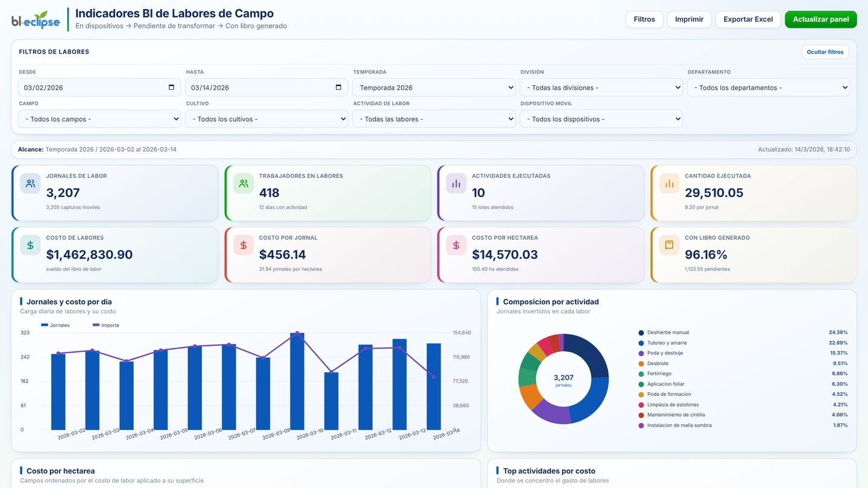Click the Jornales de Labor people icon
The height and width of the screenshot is (488, 868).
point(30,183)
